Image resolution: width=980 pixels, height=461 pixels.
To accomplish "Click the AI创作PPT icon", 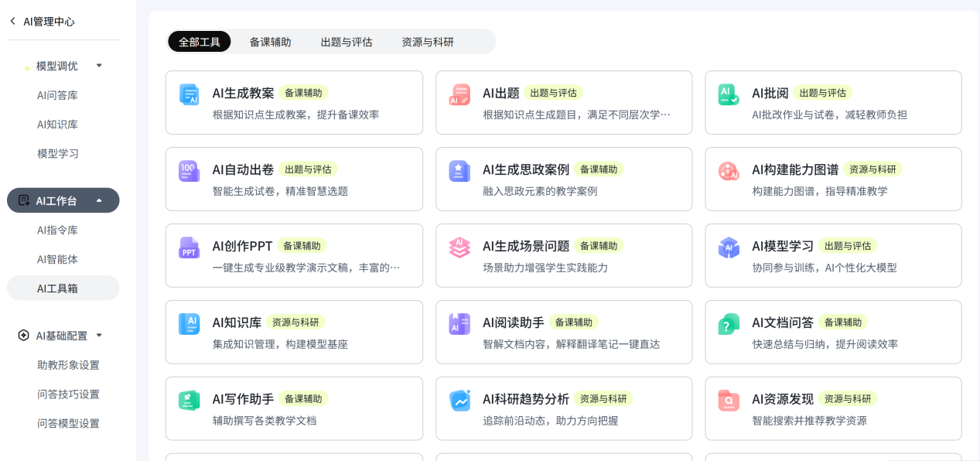I will [x=190, y=248].
